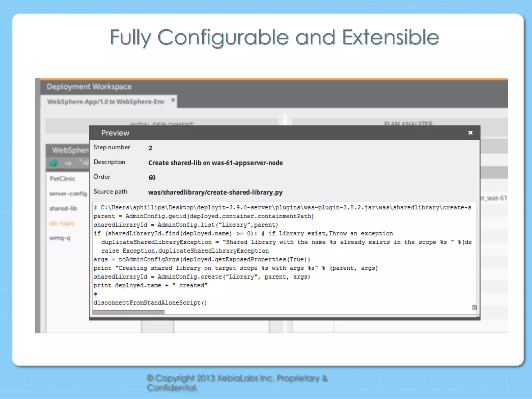532x399 pixels.
Task: Click the horizontal scrollbar in script preview
Action: [x=128, y=312]
